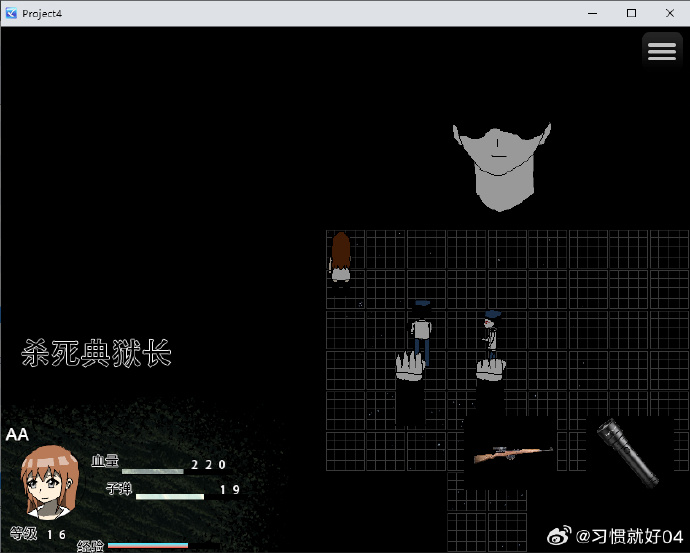This screenshot has width=690, height=553.
Task: Click the player name AA
Action: click(x=17, y=435)
